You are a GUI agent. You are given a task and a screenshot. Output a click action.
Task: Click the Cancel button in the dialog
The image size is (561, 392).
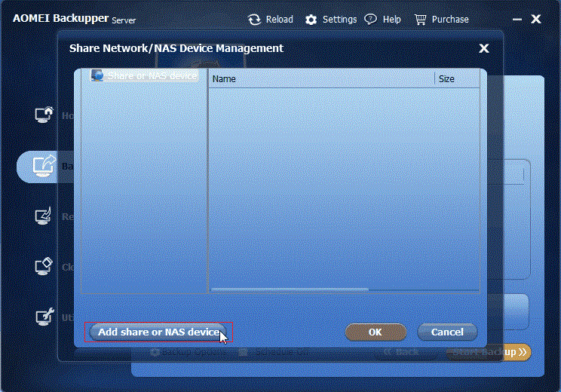point(447,332)
